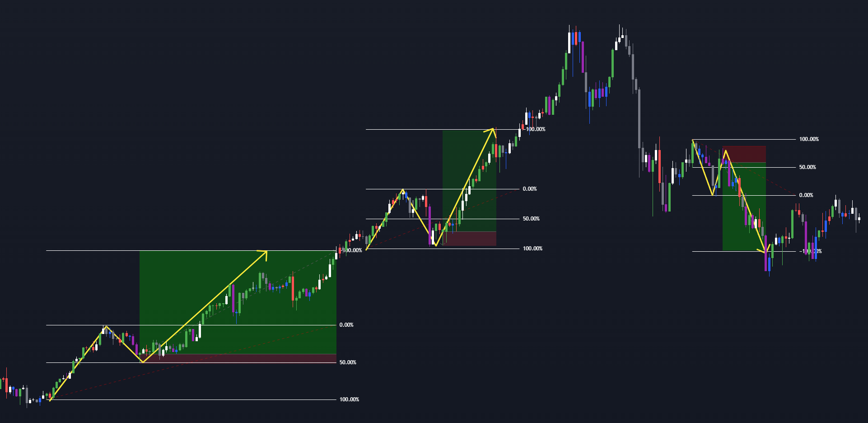The height and width of the screenshot is (423, 868).
Task: Click the rightmost retracement's 50.00% label
Action: coord(807,167)
